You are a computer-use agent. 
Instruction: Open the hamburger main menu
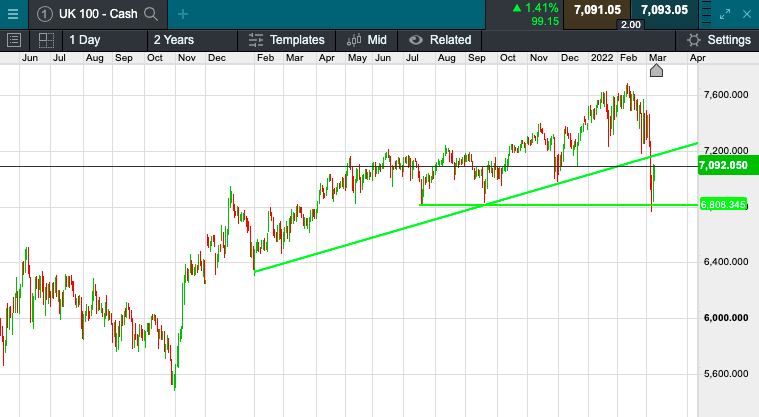13,14
